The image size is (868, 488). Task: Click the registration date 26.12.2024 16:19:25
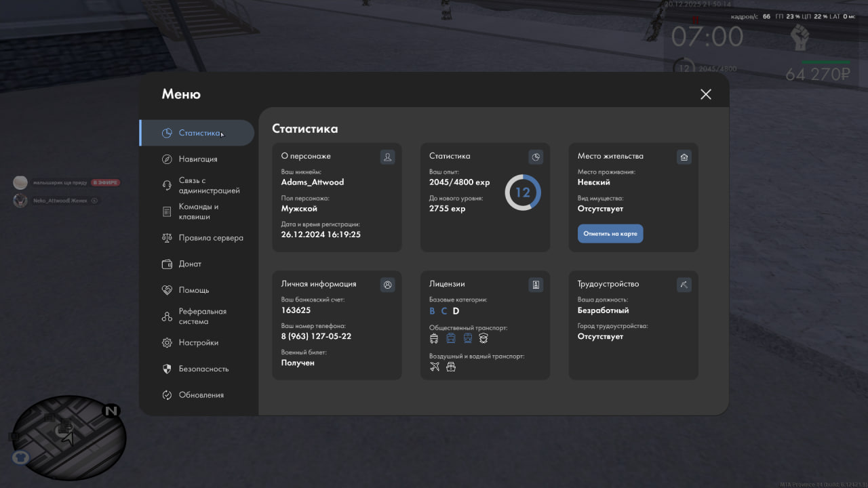pyautogui.click(x=321, y=235)
